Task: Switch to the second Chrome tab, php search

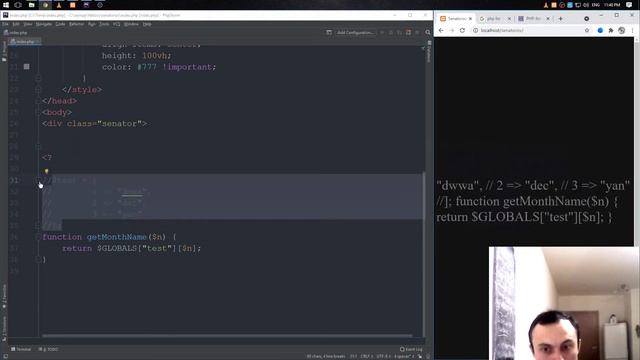Action: (x=493, y=19)
